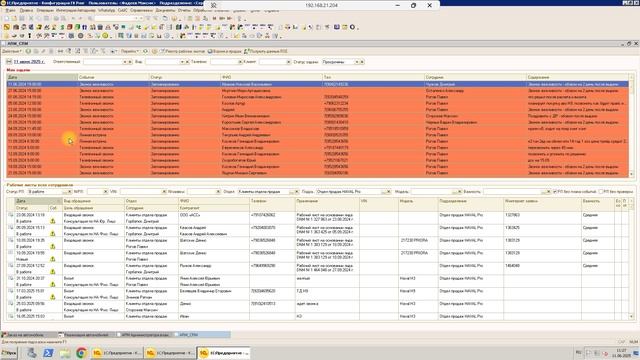This screenshot has width=640, height=360.
Task: Open the Файл menu
Action: point(11,10)
